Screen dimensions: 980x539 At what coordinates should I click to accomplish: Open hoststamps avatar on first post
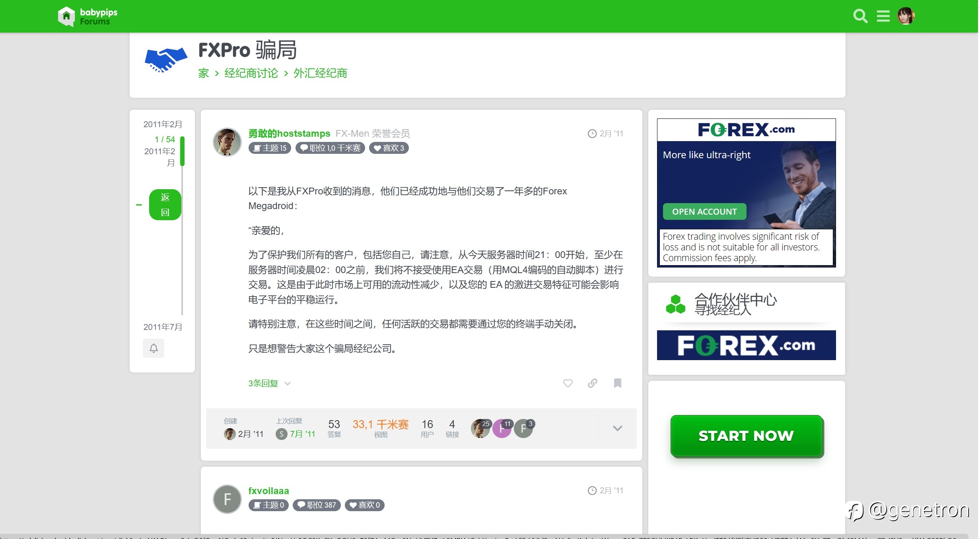click(x=227, y=142)
